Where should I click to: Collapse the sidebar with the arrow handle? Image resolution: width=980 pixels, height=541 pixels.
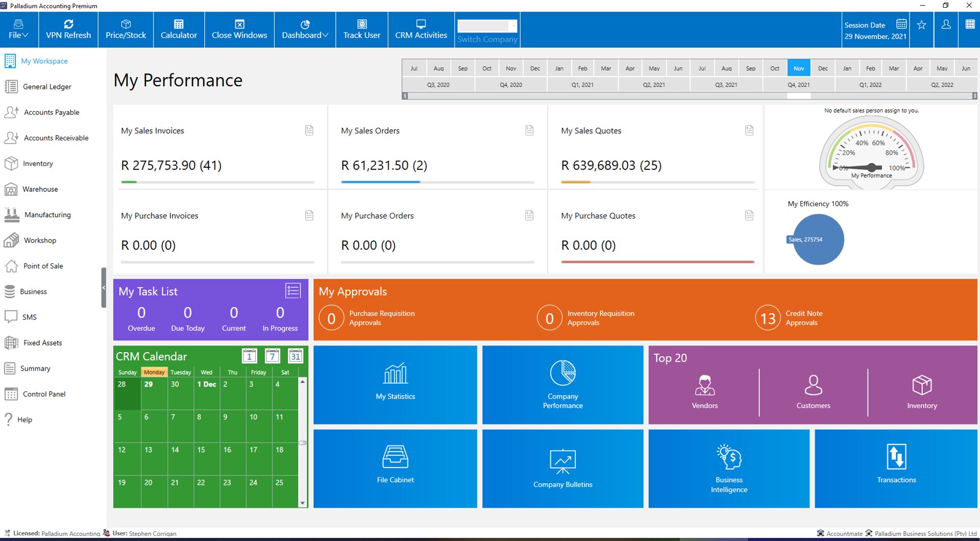click(x=104, y=287)
